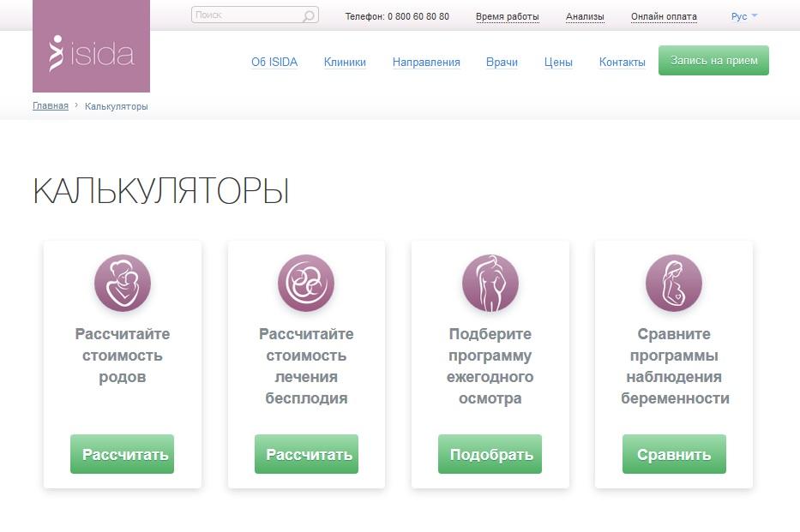Screen dimensions: 800x532
Task: Click the ISIDA logo
Action: click(x=92, y=46)
